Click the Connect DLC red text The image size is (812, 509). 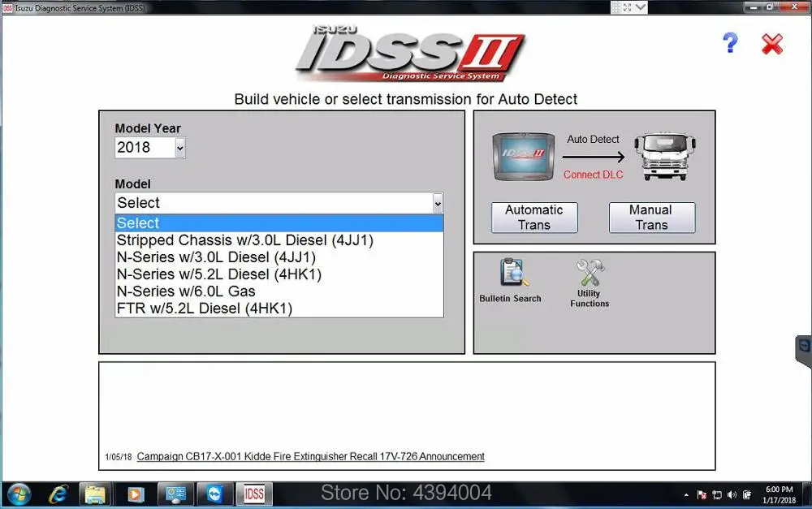tap(593, 175)
